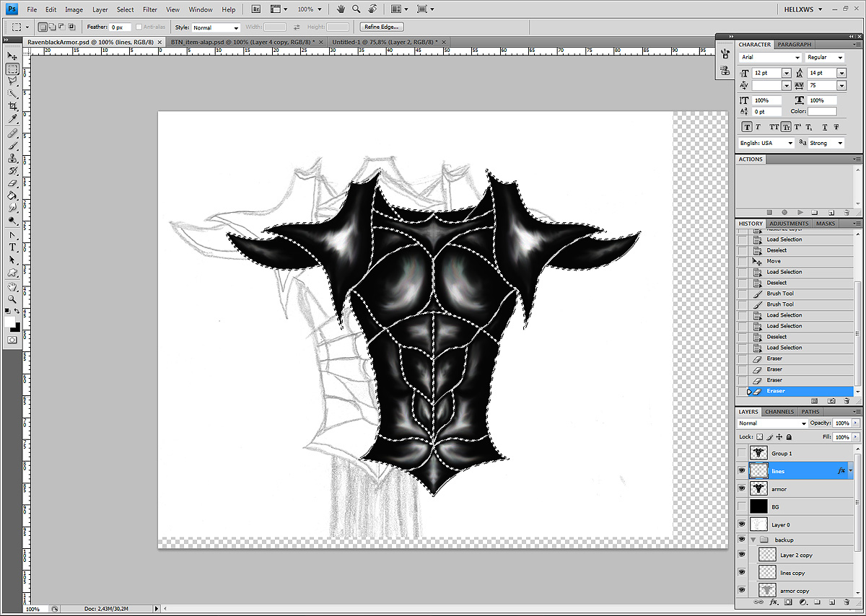This screenshot has height=616, width=866.
Task: Select the Healing Brush tool
Action: pos(12,133)
